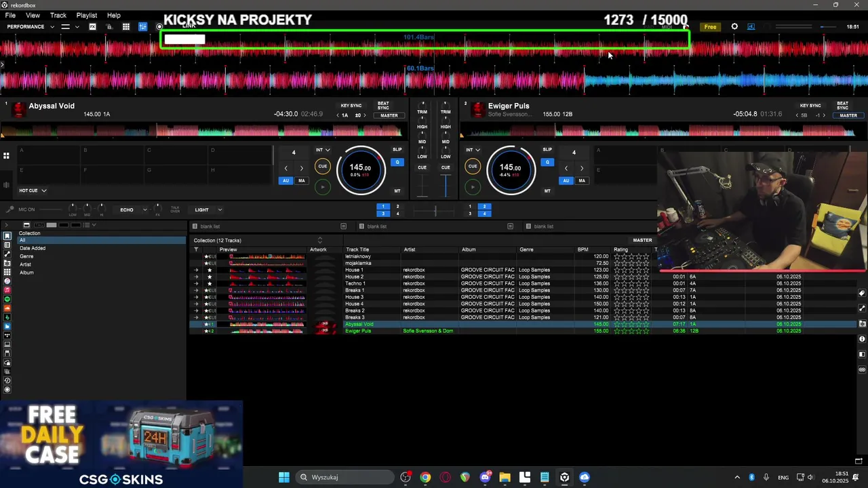
Task: Click the blue highlighted panel icon in the toolbar
Action: [142, 26]
